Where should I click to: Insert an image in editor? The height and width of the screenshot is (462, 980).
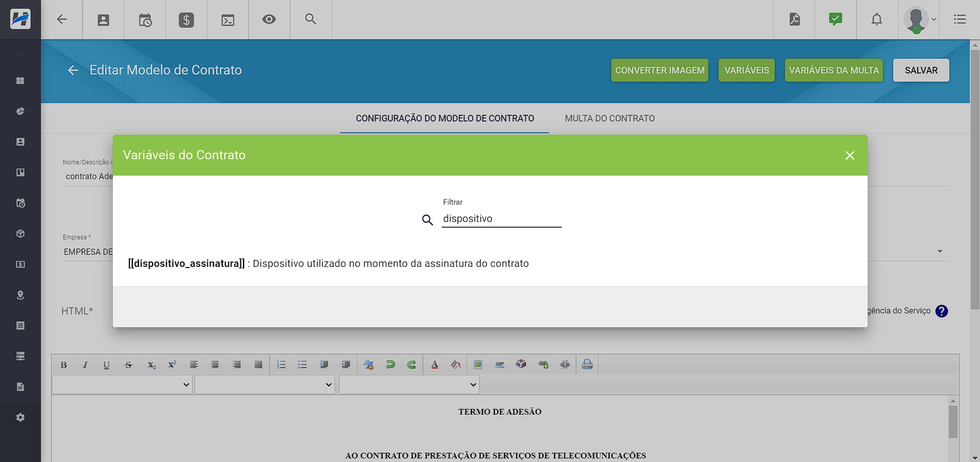pyautogui.click(x=478, y=364)
